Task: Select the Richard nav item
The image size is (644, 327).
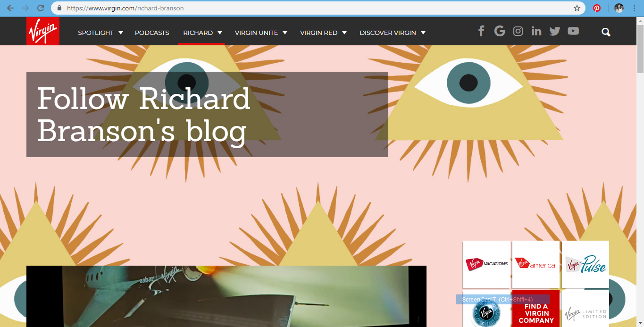Action: click(x=198, y=33)
